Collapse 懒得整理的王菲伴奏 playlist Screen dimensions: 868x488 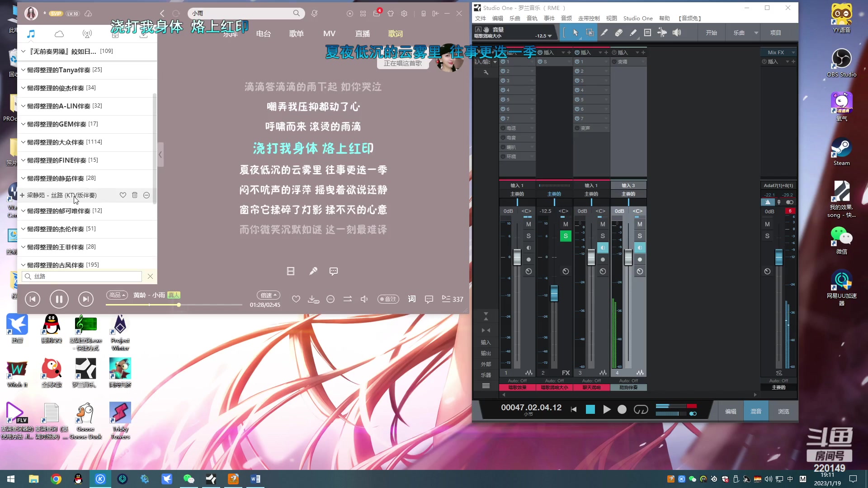[24, 247]
